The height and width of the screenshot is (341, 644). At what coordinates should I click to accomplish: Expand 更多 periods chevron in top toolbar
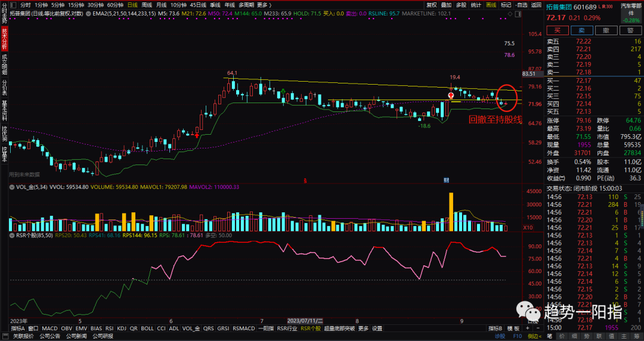point(270,5)
